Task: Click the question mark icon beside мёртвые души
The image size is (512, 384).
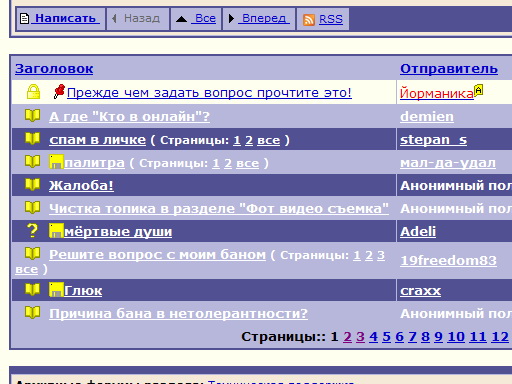Action: 32,231
